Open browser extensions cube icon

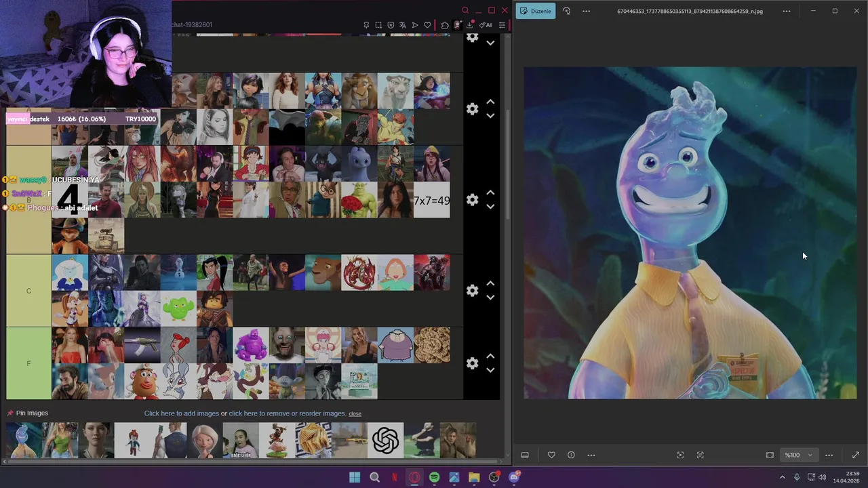click(x=445, y=25)
